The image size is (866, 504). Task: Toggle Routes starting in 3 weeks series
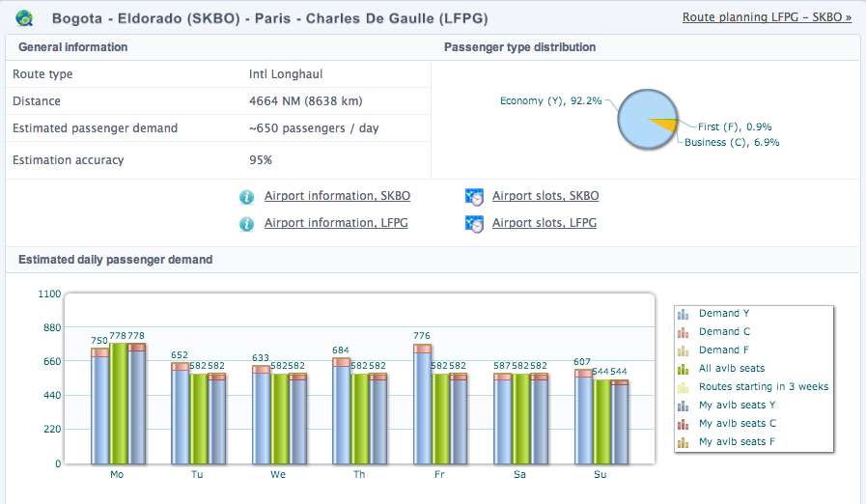tap(763, 387)
